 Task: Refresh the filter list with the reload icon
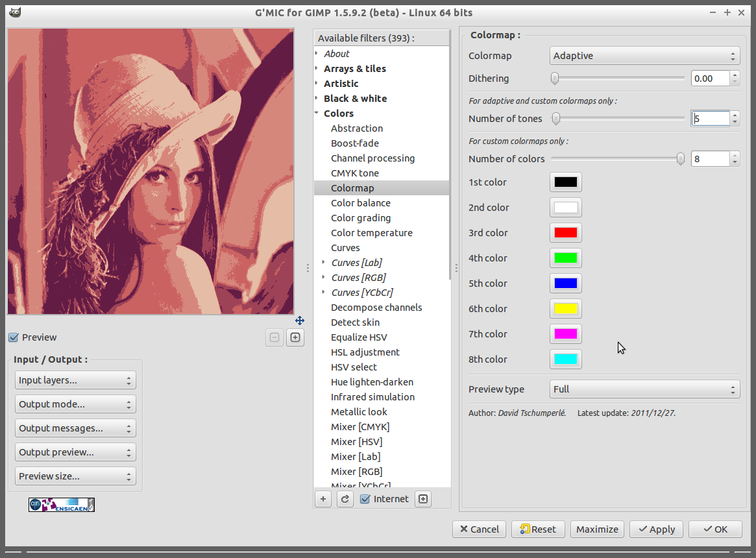pos(345,499)
